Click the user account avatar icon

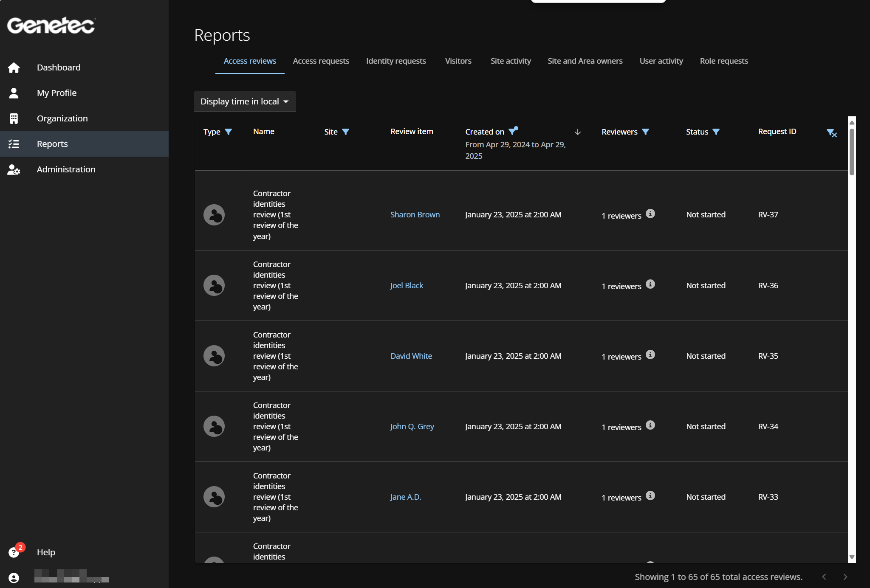[14, 578]
